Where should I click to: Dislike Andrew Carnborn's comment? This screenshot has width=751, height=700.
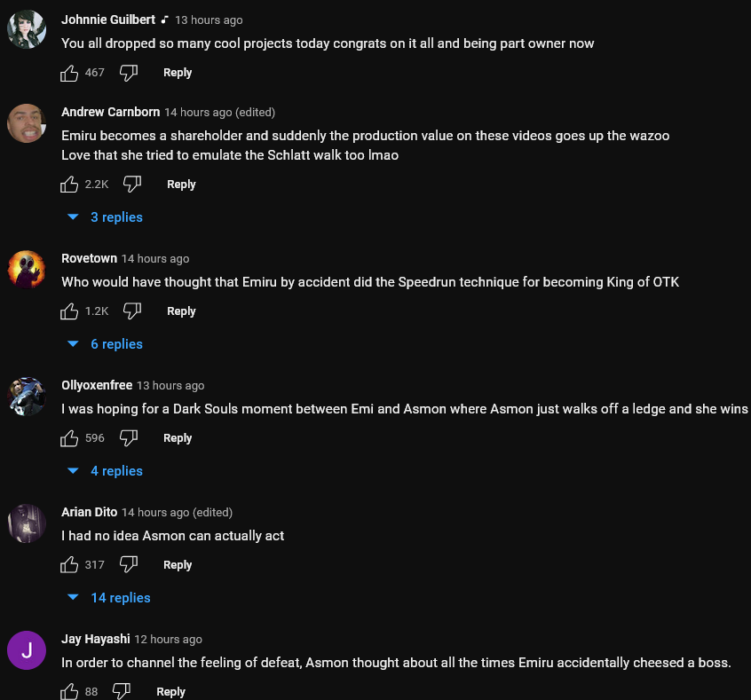(132, 185)
